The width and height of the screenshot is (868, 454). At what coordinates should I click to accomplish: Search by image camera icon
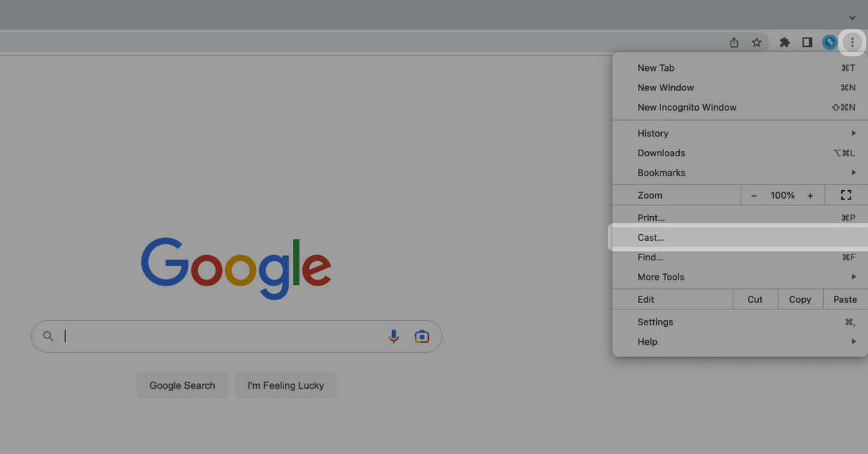pos(422,336)
